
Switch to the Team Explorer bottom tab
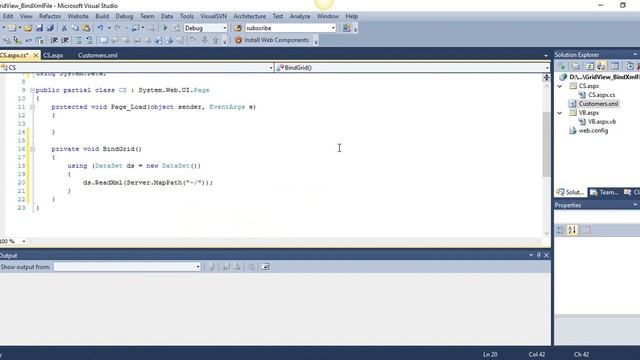point(604,192)
